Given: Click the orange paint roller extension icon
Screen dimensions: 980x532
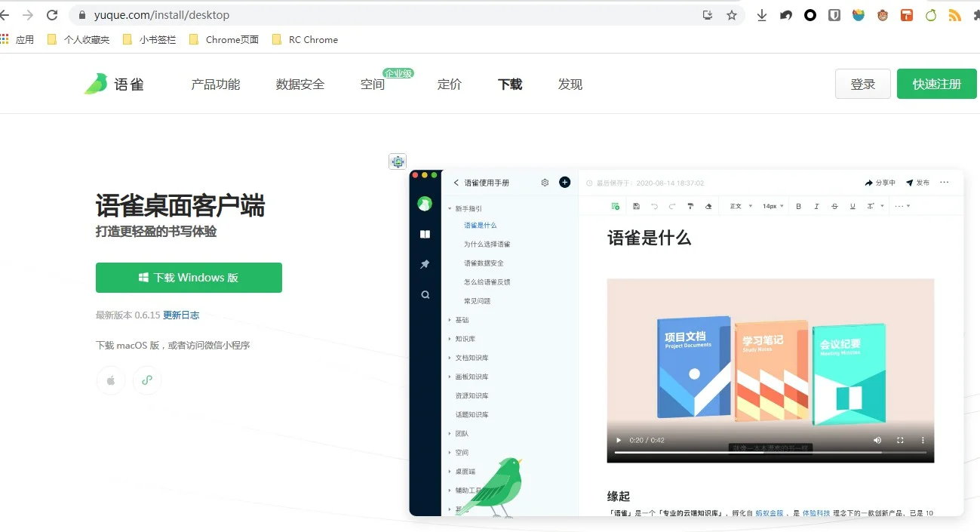Looking at the screenshot, I should point(907,15).
